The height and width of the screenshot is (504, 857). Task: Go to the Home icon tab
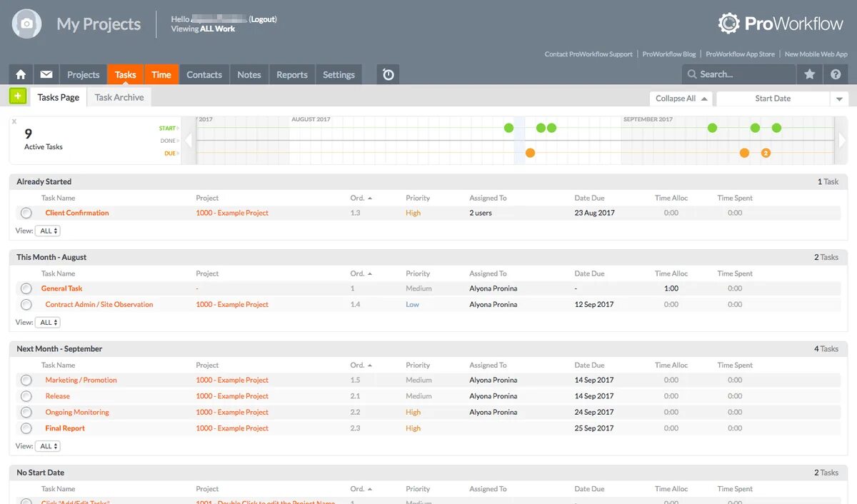[x=21, y=74]
